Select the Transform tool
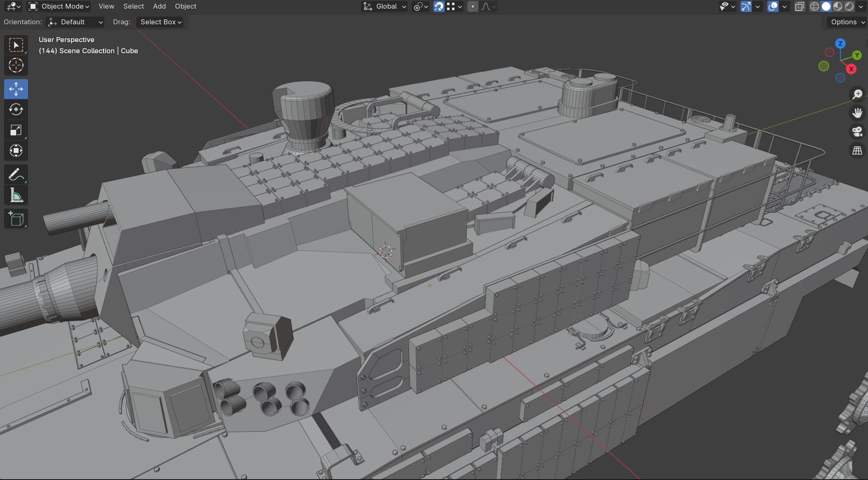Viewport: 868px width, 480px height. (x=16, y=151)
